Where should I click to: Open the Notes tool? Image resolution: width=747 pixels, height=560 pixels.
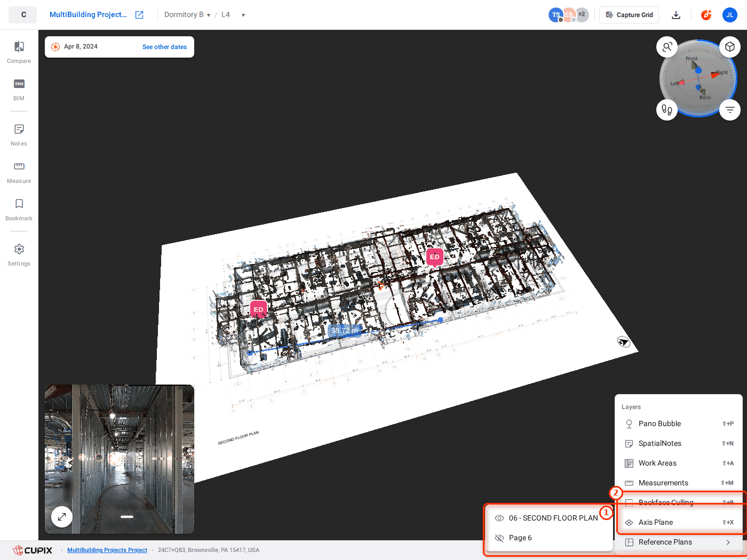(x=19, y=135)
